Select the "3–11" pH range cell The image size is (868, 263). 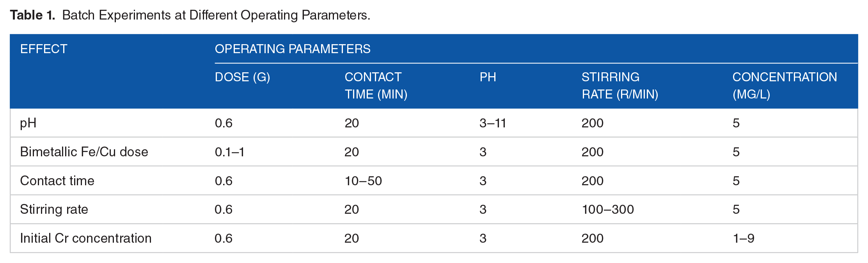pyautogui.click(x=493, y=123)
